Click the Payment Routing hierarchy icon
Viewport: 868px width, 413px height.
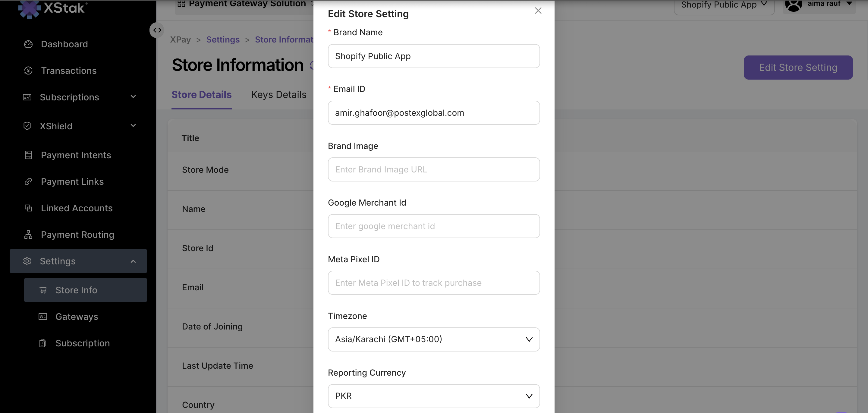coord(28,235)
